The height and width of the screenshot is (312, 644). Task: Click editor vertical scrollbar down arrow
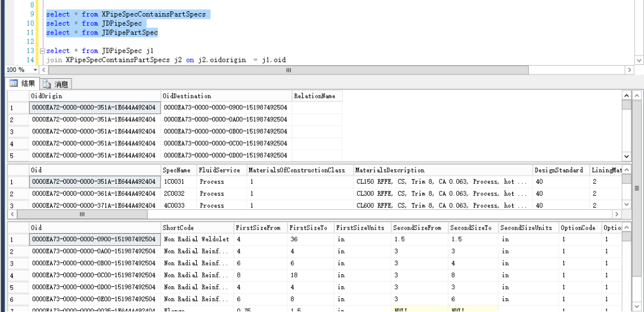point(639,60)
